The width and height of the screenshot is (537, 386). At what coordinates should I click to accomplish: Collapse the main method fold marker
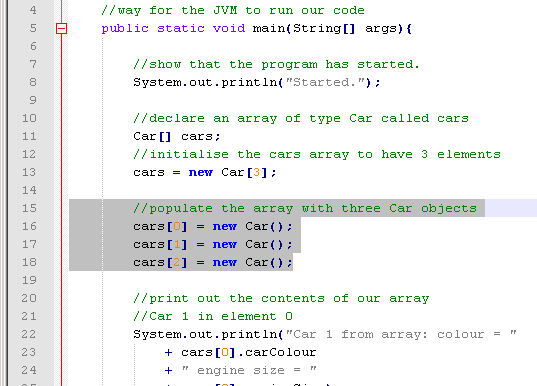tap(61, 28)
